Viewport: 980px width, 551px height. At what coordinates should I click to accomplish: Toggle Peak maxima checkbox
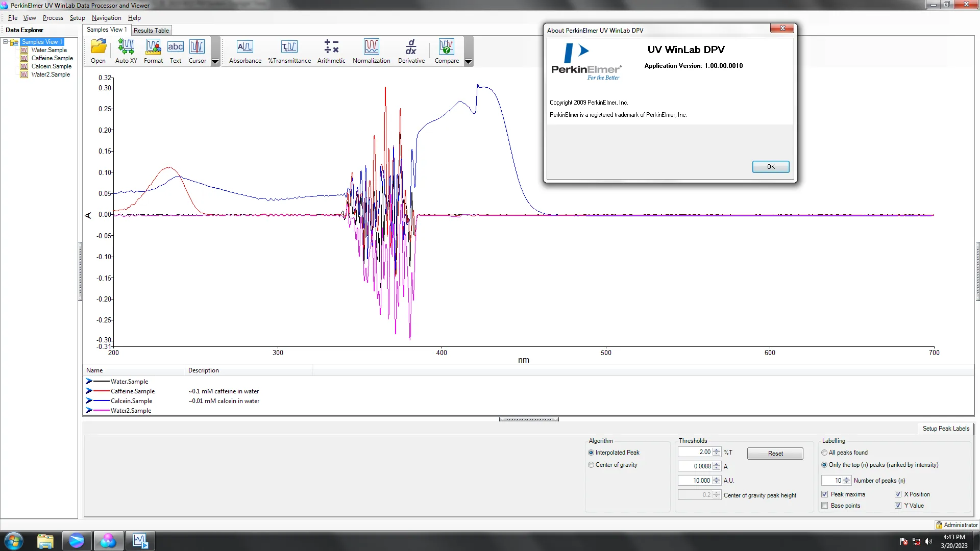825,494
